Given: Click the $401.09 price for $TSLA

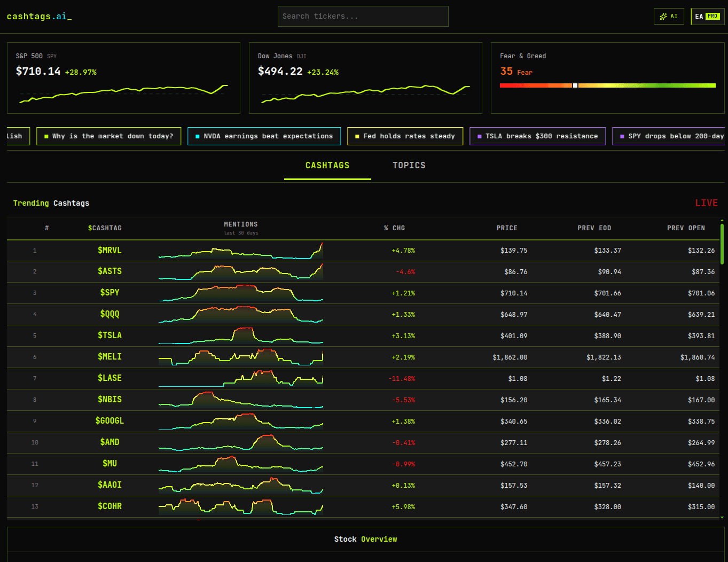Looking at the screenshot, I should click(514, 336).
